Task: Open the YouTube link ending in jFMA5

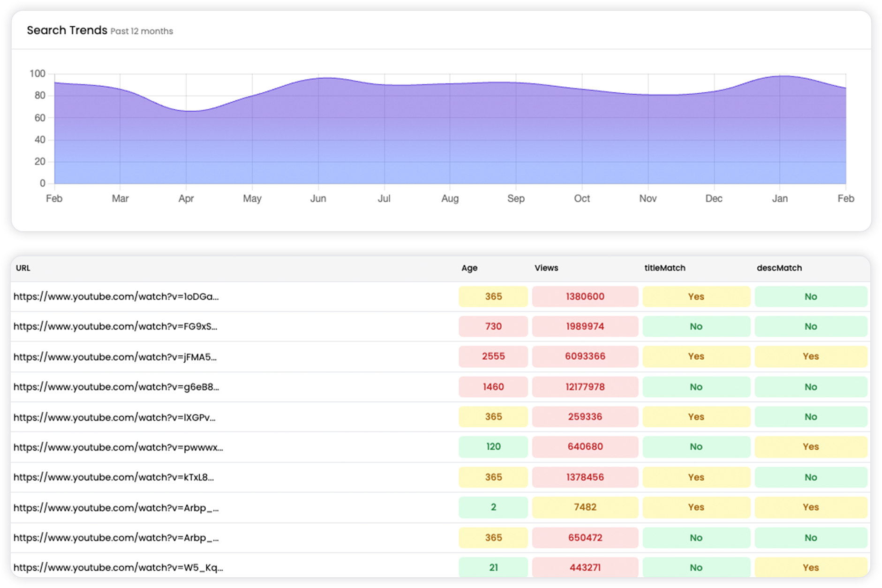Action: [x=115, y=356]
